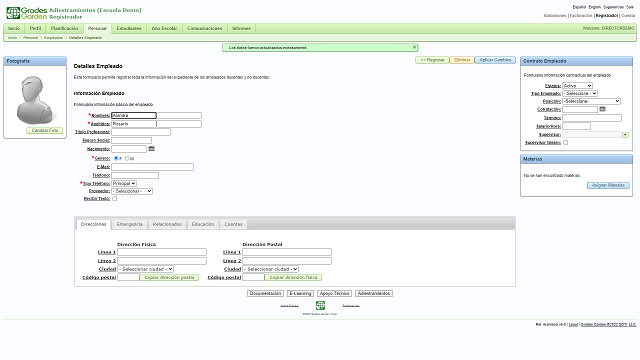This screenshot has width=640, height=360.
Task: Switch language to Español
Action: pyautogui.click(x=579, y=7)
